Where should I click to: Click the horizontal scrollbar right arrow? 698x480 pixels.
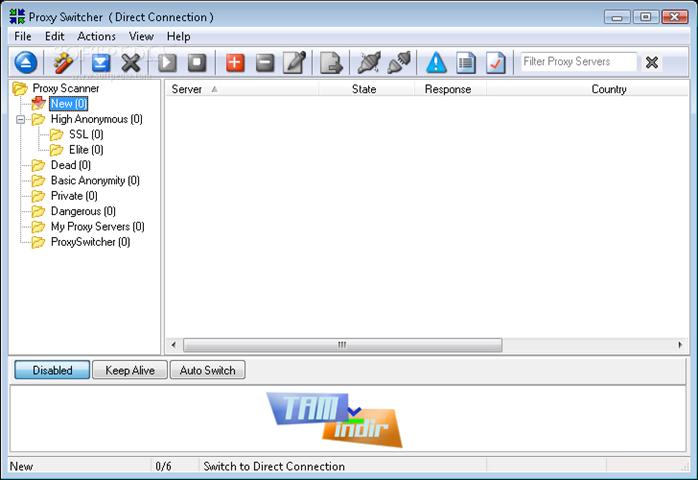(680, 345)
